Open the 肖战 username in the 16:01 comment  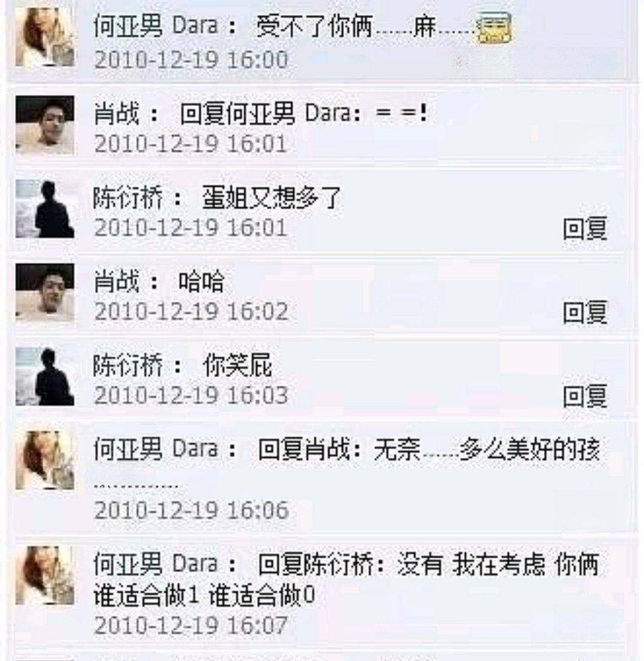(116, 113)
